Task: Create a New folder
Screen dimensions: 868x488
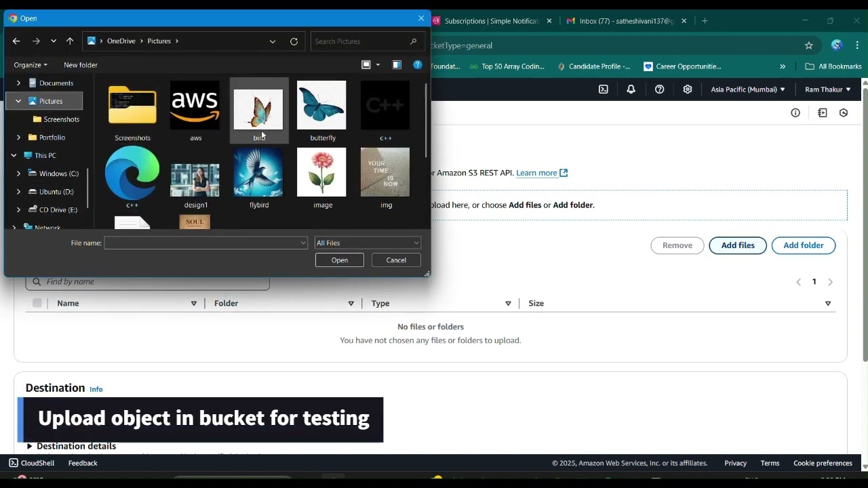Action: 81,65
